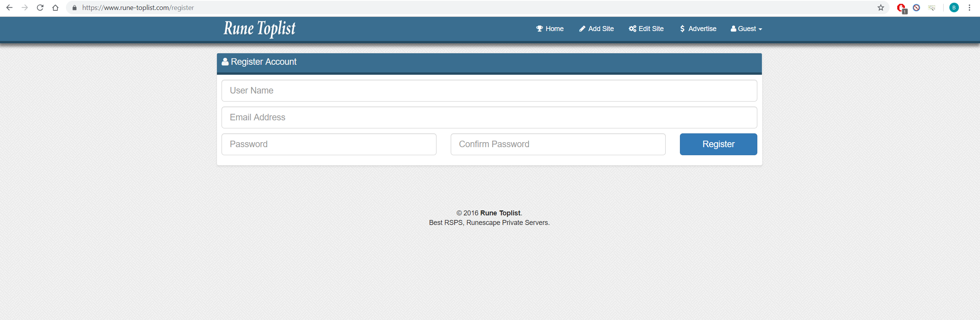The height and width of the screenshot is (320, 980).
Task: Click the Rune Toplist logo
Action: 259,29
